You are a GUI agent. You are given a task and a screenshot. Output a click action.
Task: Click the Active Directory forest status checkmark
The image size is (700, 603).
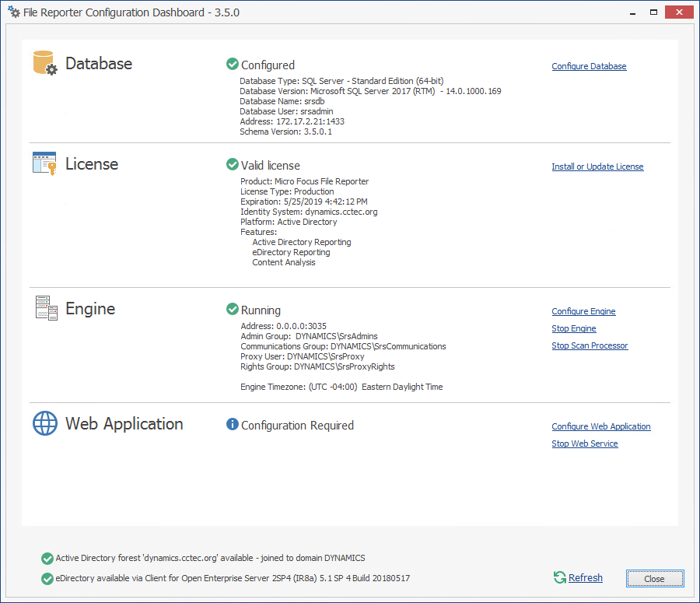[47, 558]
